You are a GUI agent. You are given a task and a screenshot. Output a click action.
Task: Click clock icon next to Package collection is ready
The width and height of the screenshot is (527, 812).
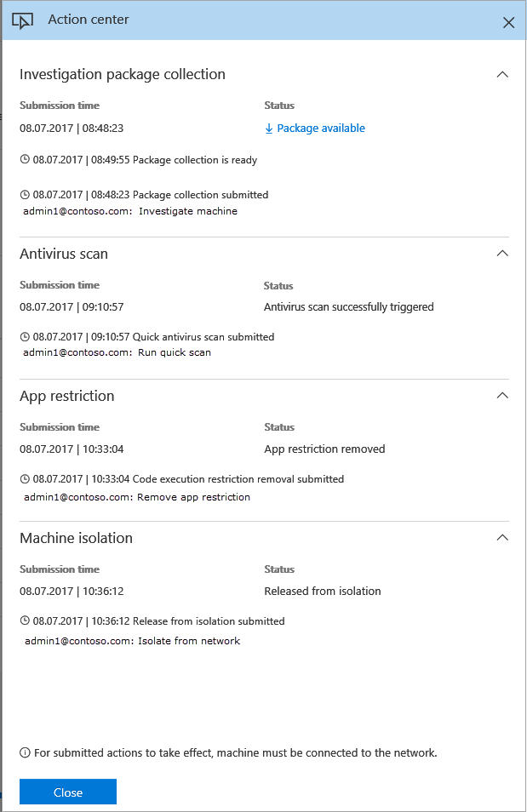(25, 159)
